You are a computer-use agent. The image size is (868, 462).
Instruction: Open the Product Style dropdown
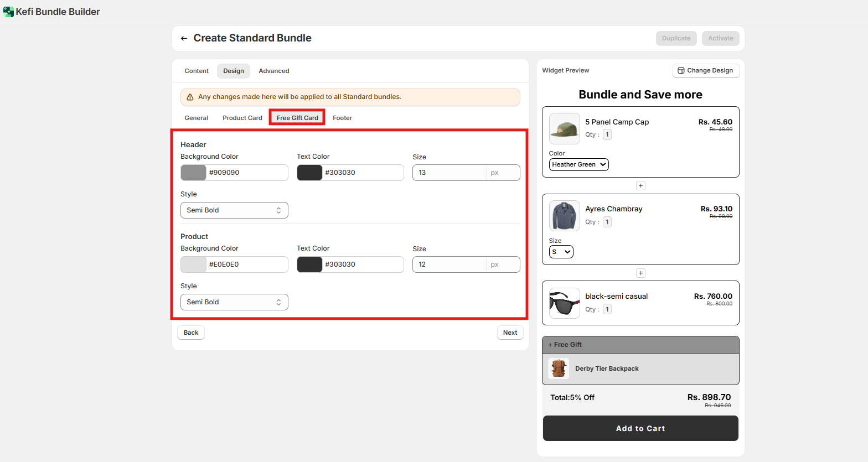[x=234, y=302]
